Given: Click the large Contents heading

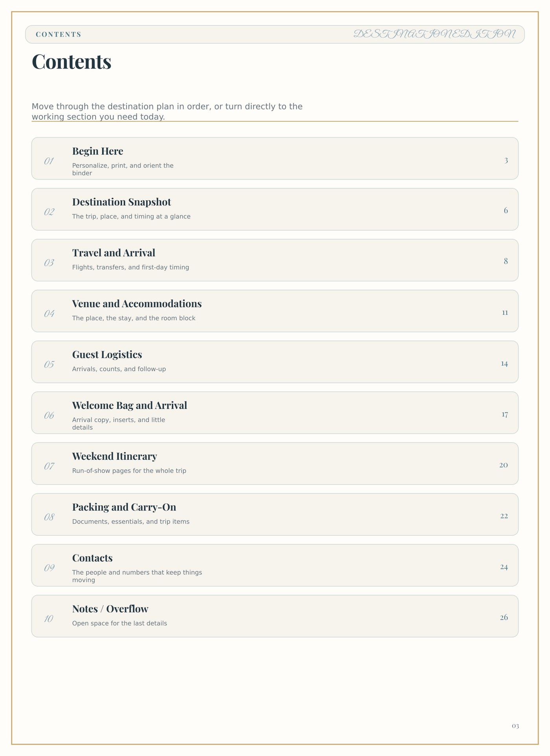Looking at the screenshot, I should pos(71,62).
